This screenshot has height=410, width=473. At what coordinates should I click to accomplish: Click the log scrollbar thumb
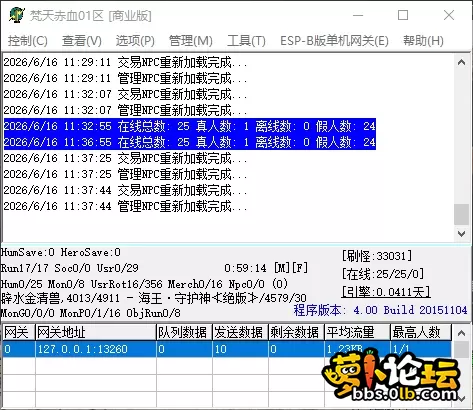(461, 215)
